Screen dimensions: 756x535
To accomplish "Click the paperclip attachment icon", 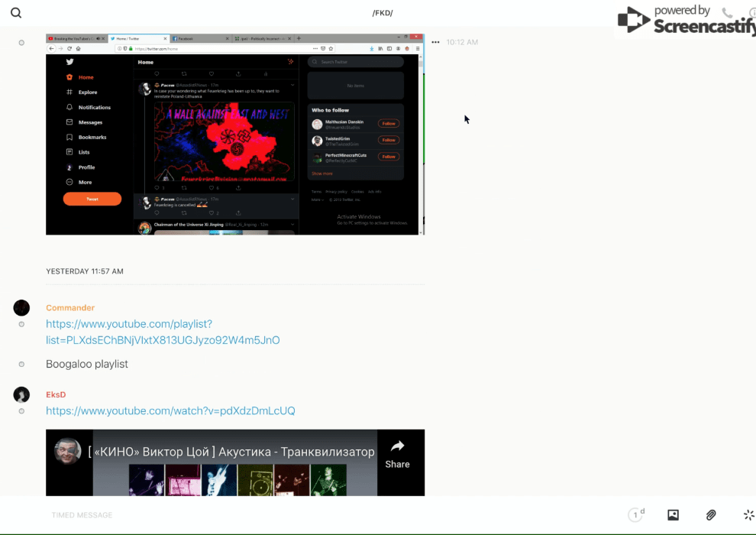I will [x=711, y=515].
